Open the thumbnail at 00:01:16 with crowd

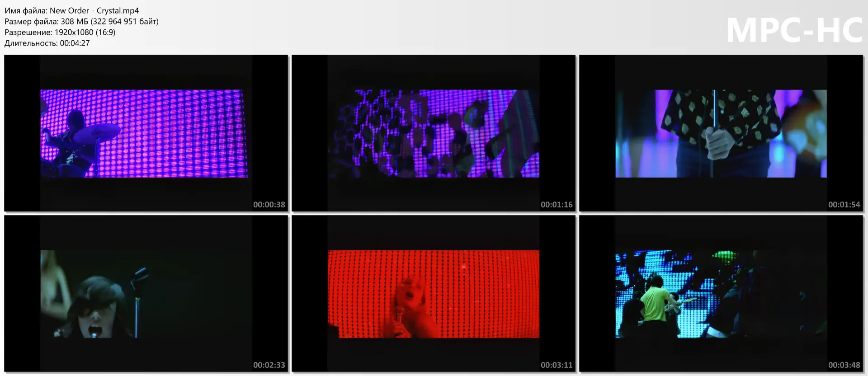point(434,133)
